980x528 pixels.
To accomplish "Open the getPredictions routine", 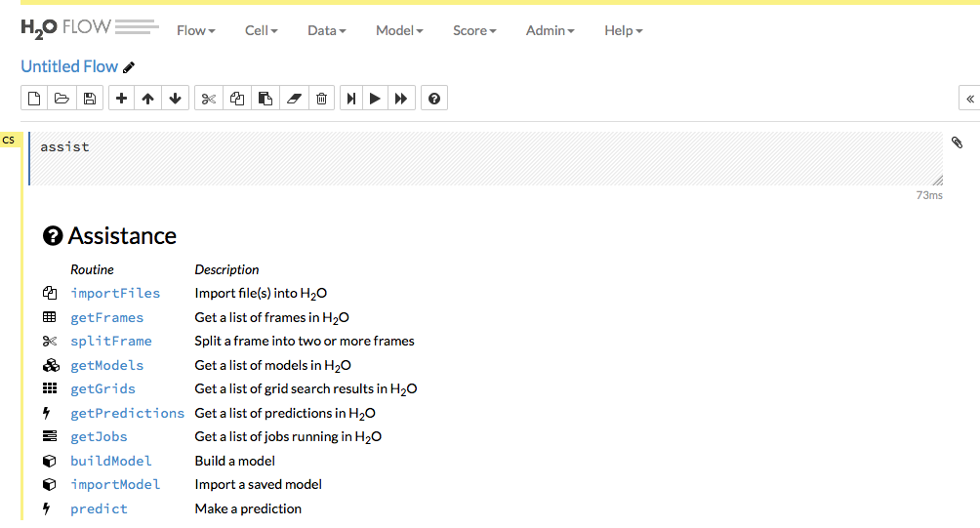I will click(x=128, y=413).
